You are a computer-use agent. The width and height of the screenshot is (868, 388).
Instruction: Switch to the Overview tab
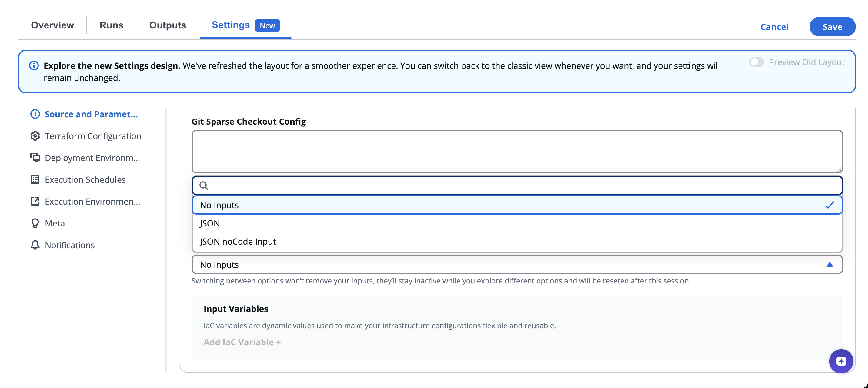click(52, 25)
